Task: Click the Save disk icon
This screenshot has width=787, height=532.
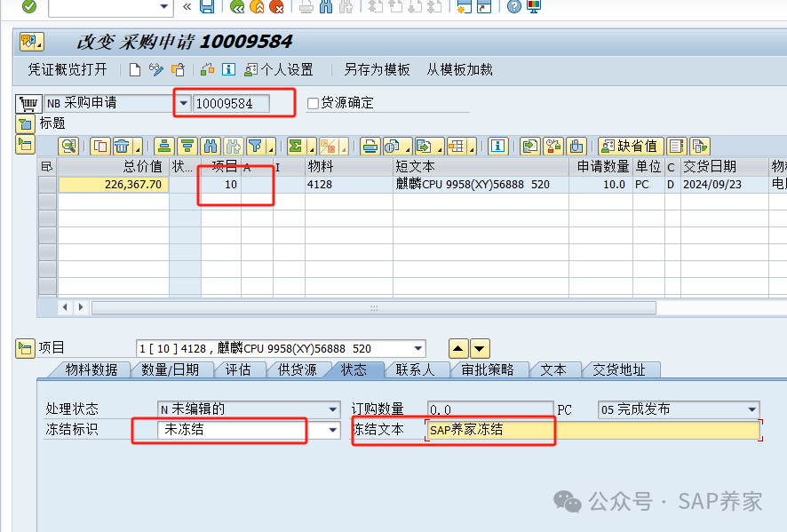Action: [207, 6]
